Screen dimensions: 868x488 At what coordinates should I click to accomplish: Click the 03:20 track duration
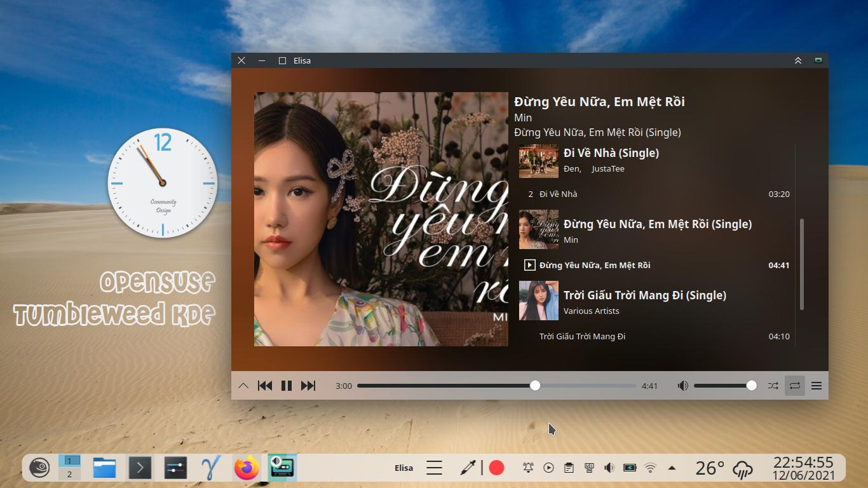coord(779,194)
